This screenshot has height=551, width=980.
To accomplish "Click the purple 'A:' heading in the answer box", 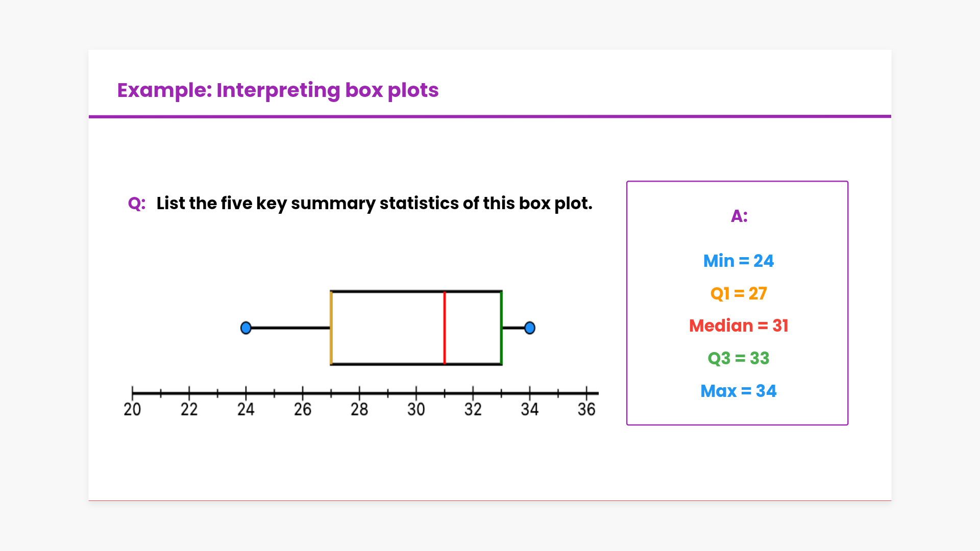I will point(739,216).
